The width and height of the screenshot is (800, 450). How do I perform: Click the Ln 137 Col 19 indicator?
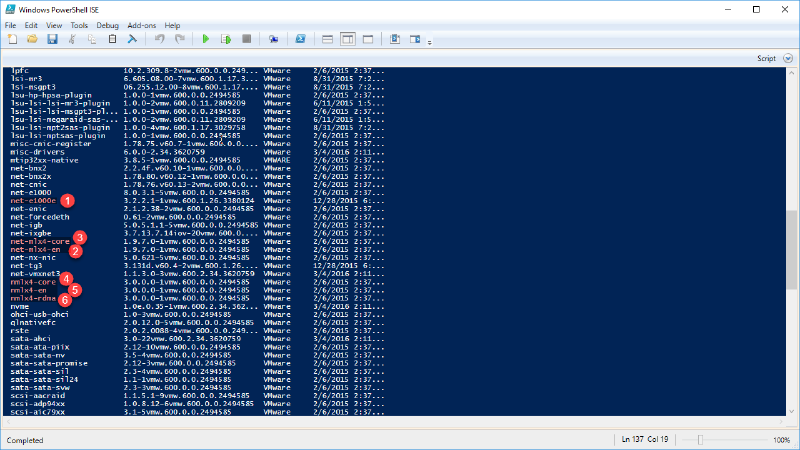click(645, 439)
